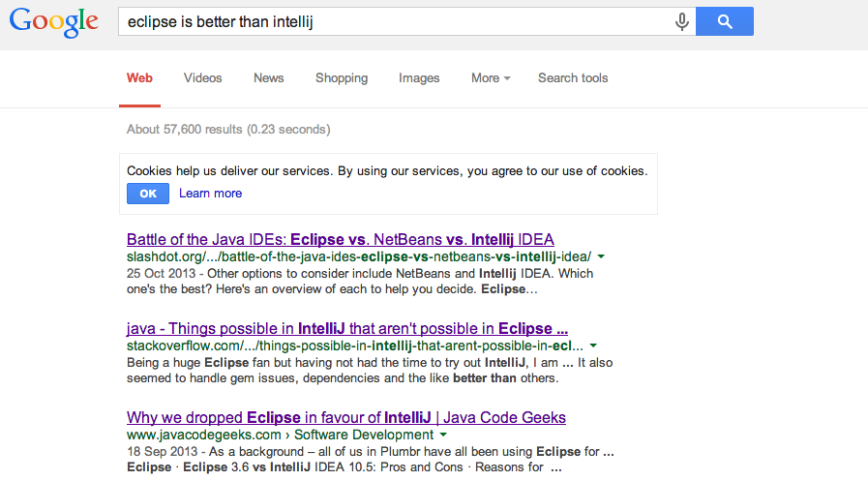Follow the Learn more cookies link
The height and width of the screenshot is (481, 868).
pos(210,194)
